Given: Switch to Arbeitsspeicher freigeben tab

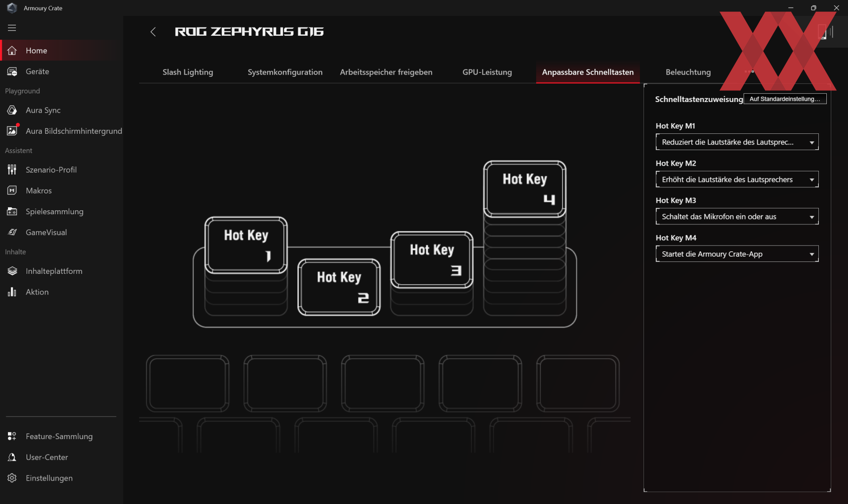Looking at the screenshot, I should click(x=386, y=72).
